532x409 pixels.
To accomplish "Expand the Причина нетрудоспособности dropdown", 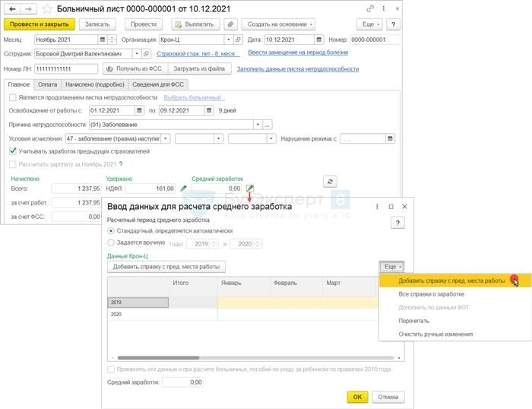I will tap(258, 125).
